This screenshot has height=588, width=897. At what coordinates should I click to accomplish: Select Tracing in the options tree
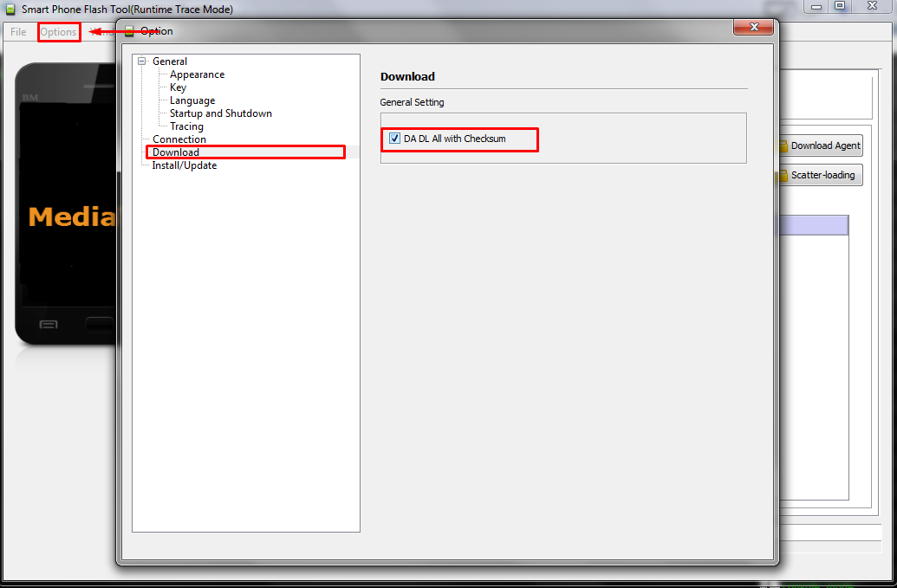click(x=186, y=126)
